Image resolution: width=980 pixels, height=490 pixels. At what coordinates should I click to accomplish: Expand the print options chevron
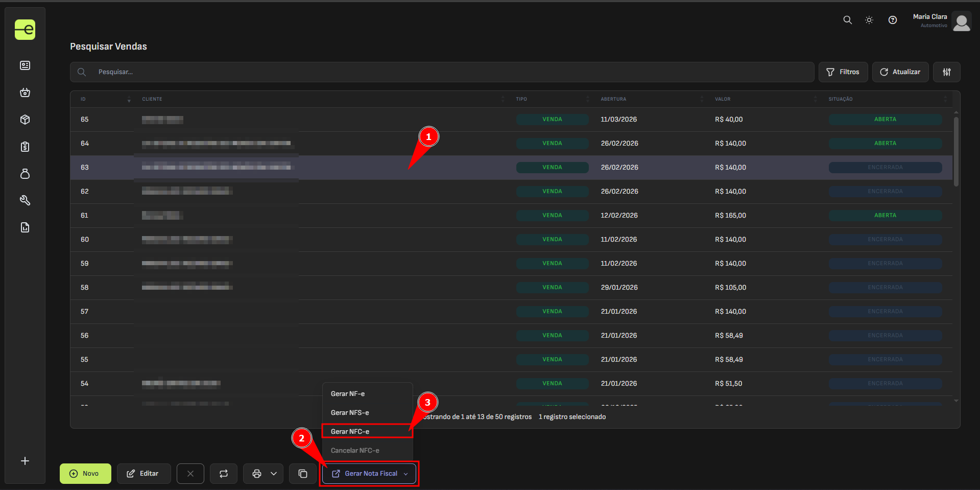[x=274, y=474]
